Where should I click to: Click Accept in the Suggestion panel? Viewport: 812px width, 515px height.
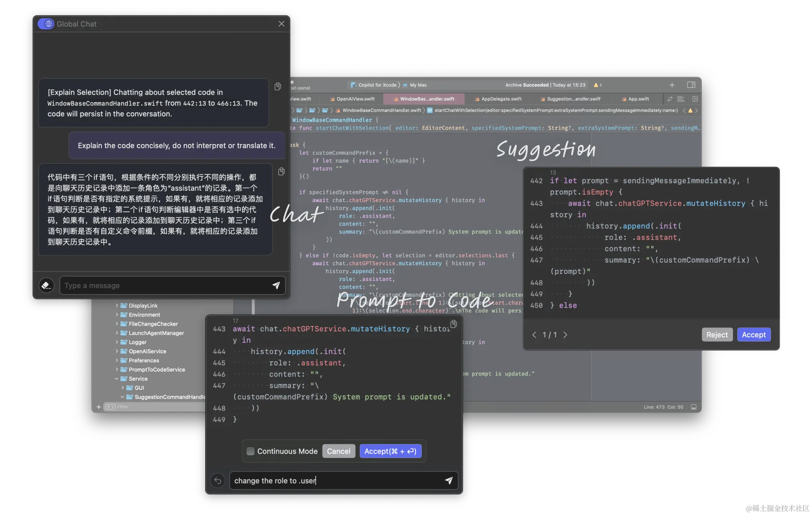coord(754,334)
